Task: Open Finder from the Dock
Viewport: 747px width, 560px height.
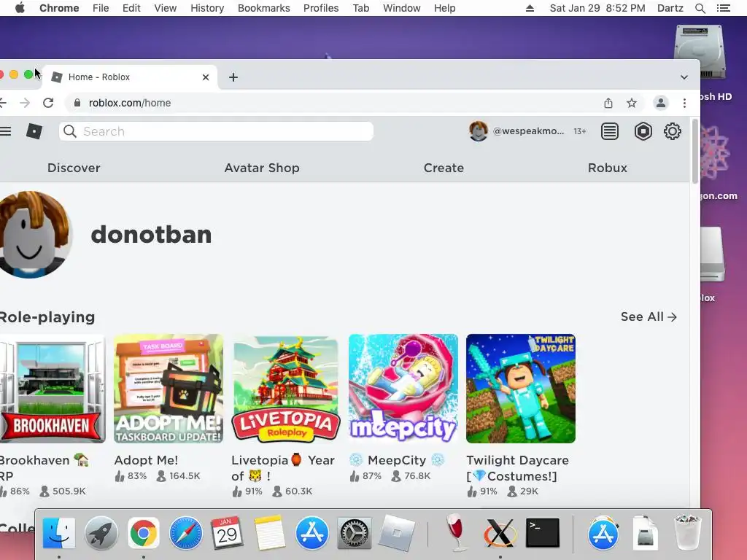Action: pyautogui.click(x=59, y=533)
